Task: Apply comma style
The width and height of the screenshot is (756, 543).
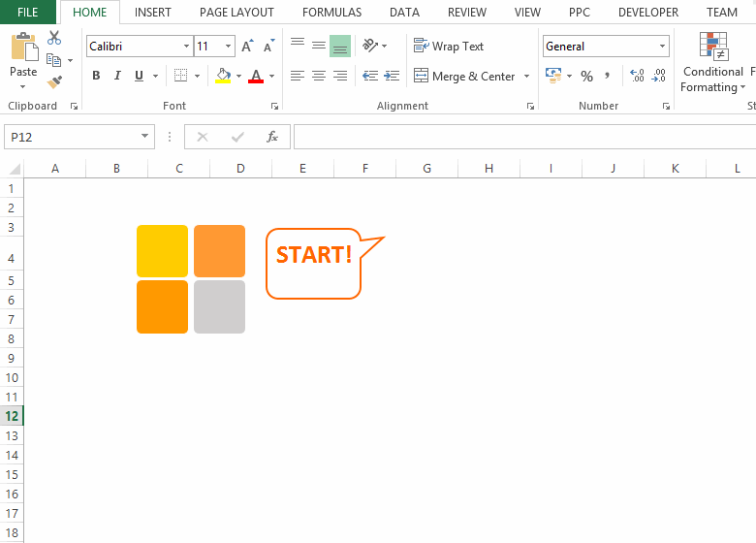Action: 607,76
